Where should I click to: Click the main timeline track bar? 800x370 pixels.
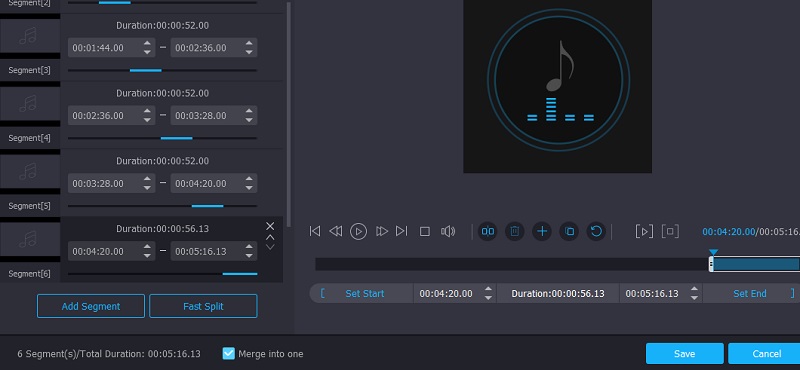click(558, 264)
